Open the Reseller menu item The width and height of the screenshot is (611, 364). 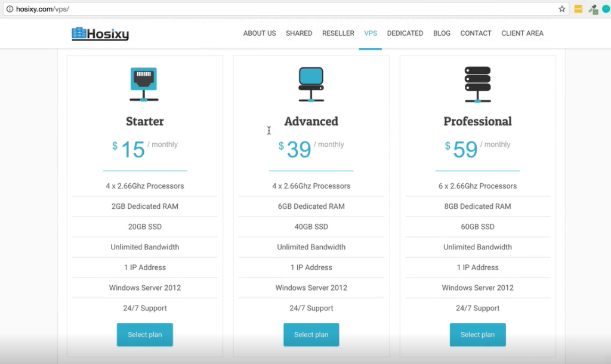coord(338,33)
